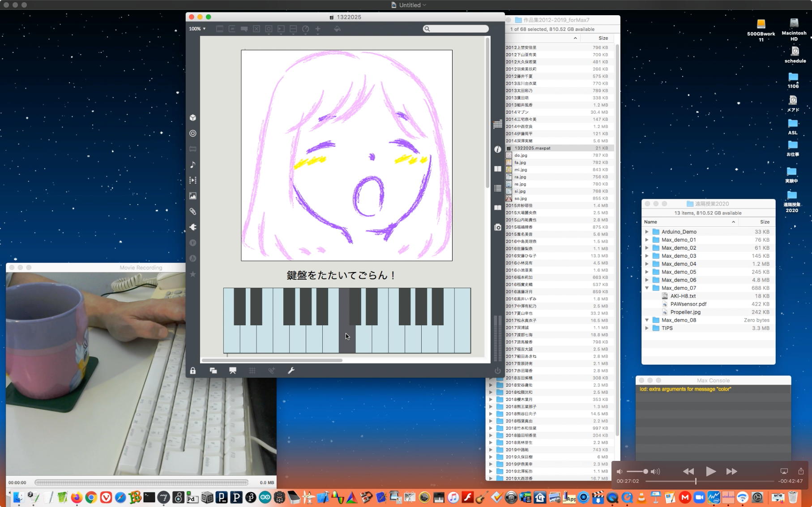Open the Plug-ins browser icon
The width and height of the screenshot is (812, 507).
point(193,227)
